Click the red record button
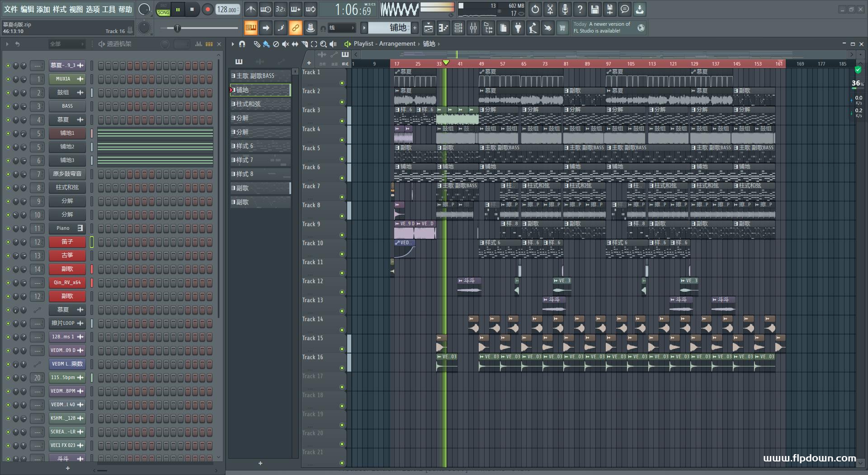The height and width of the screenshot is (475, 868). (x=208, y=9)
